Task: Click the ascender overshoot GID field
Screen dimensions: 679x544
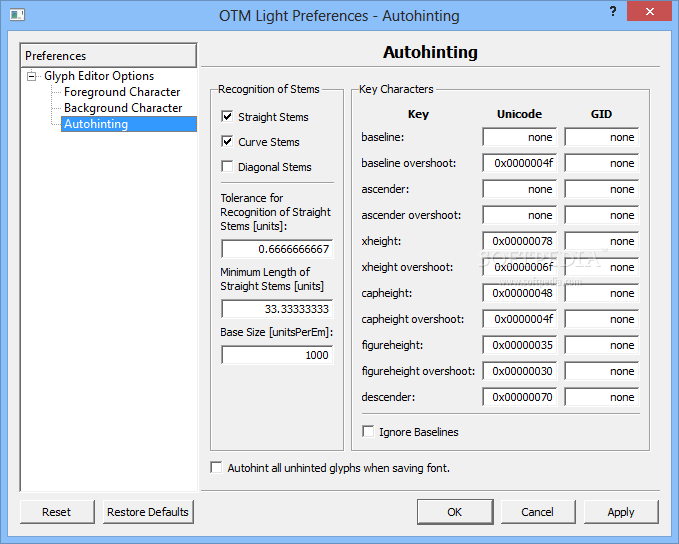Action: (x=601, y=215)
